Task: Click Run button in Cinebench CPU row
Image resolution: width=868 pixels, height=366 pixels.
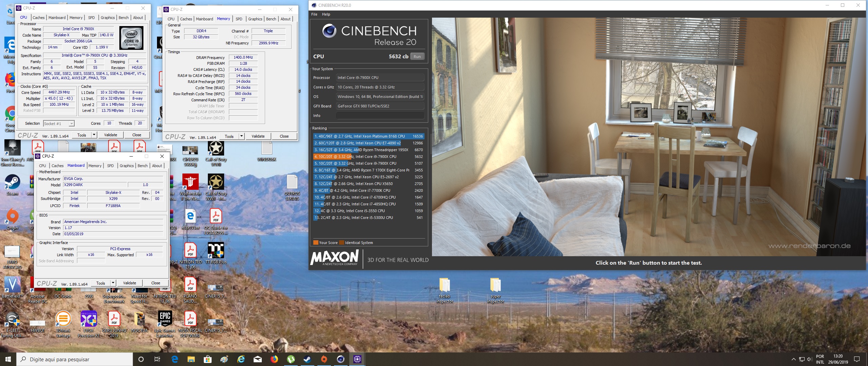Action: [417, 57]
